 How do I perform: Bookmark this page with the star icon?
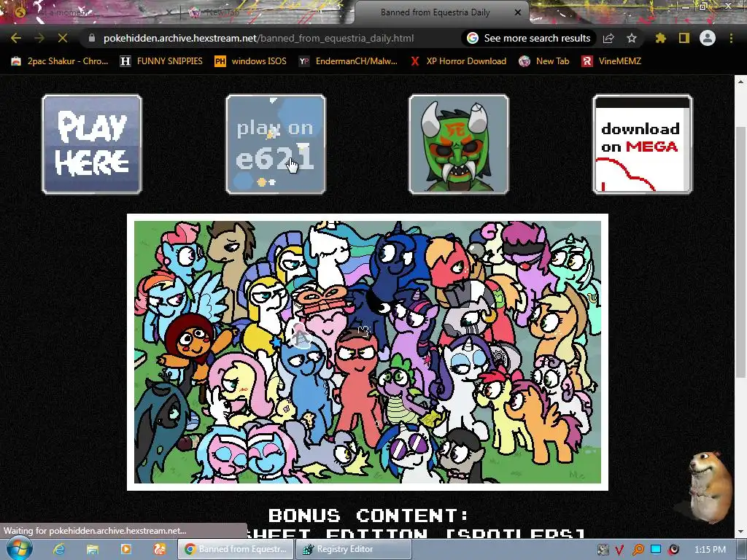point(632,38)
